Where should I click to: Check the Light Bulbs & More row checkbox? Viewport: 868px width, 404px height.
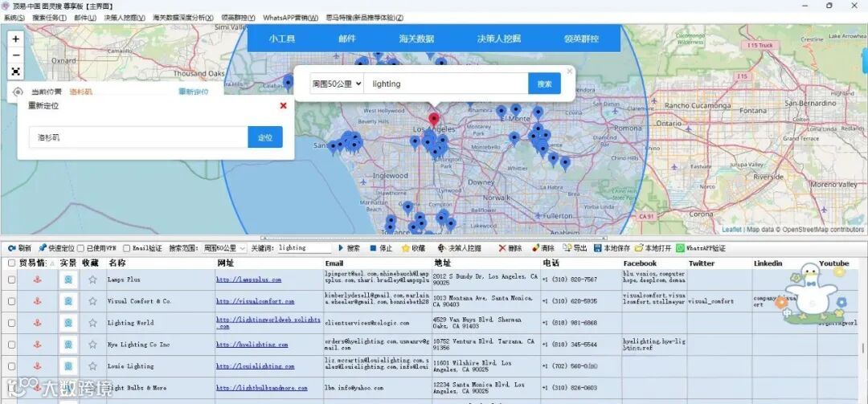[x=11, y=388]
